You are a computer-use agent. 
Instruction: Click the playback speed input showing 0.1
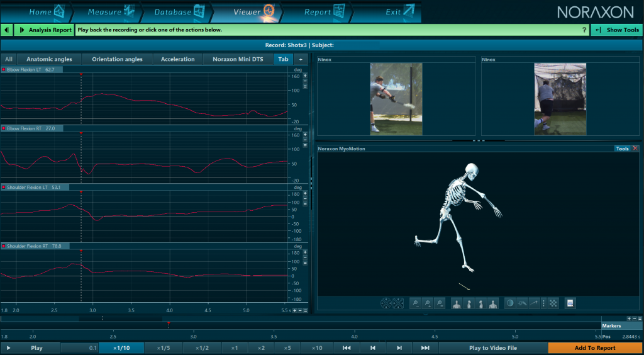tap(80, 348)
